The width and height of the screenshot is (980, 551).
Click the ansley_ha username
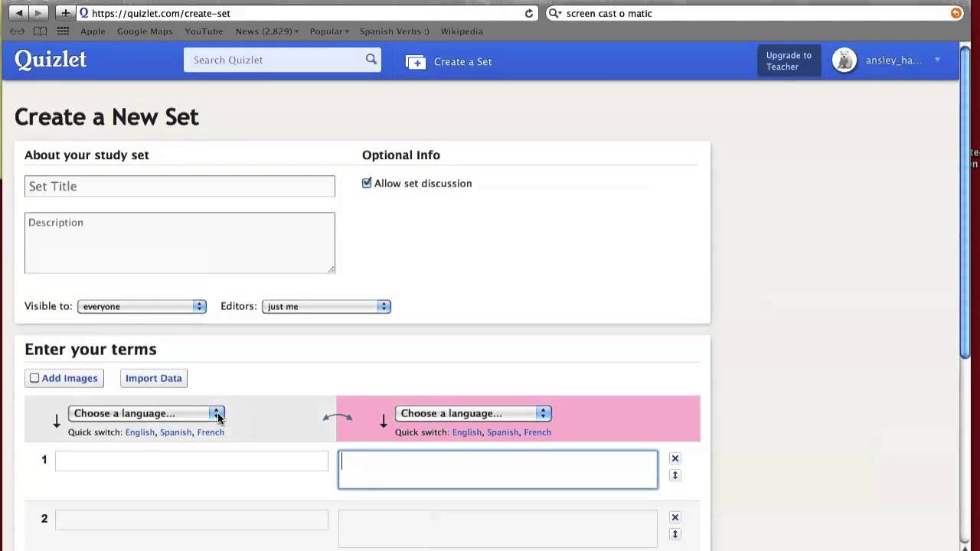[x=893, y=60]
